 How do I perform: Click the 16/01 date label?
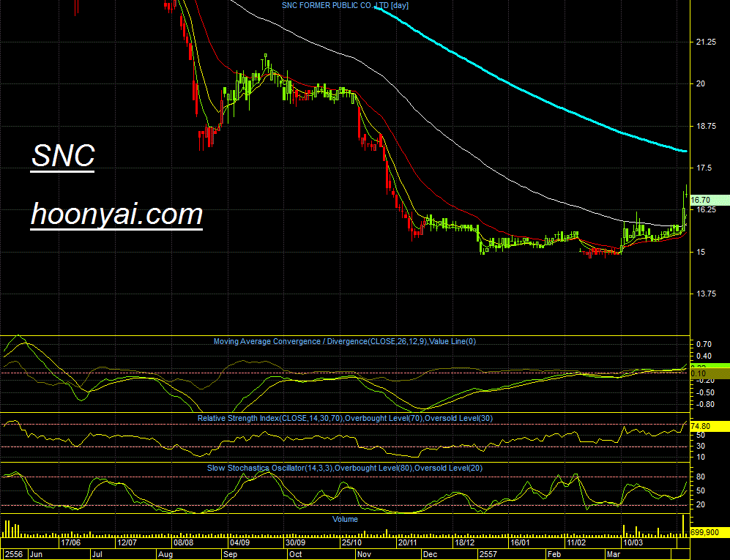pos(520,542)
